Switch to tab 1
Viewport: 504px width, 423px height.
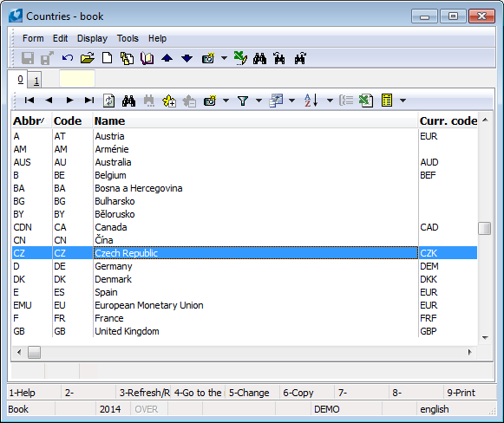pos(36,81)
